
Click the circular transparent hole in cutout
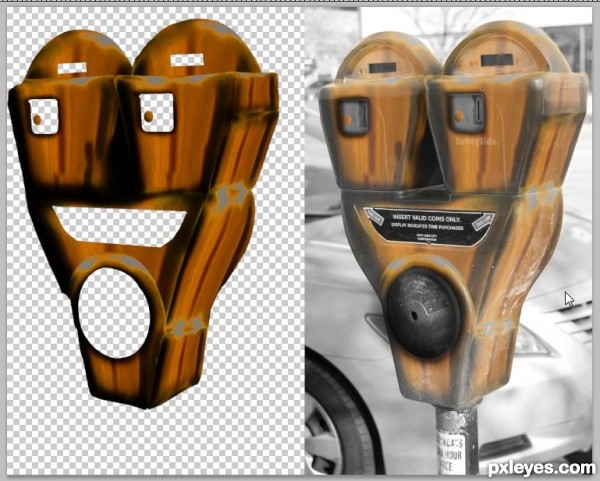(x=114, y=313)
